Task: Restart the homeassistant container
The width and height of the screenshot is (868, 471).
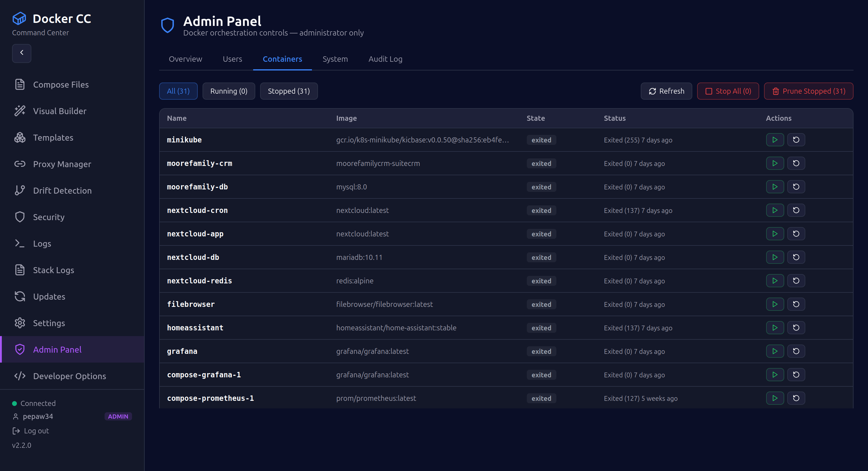Action: click(796, 328)
